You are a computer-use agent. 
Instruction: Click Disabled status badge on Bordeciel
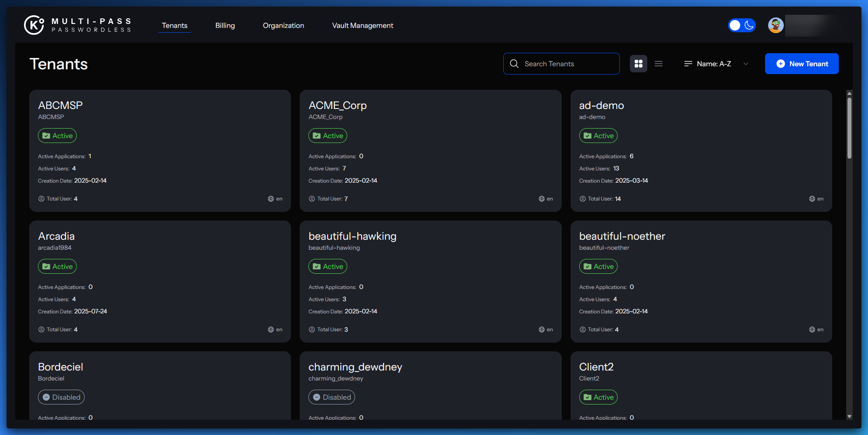coord(61,397)
